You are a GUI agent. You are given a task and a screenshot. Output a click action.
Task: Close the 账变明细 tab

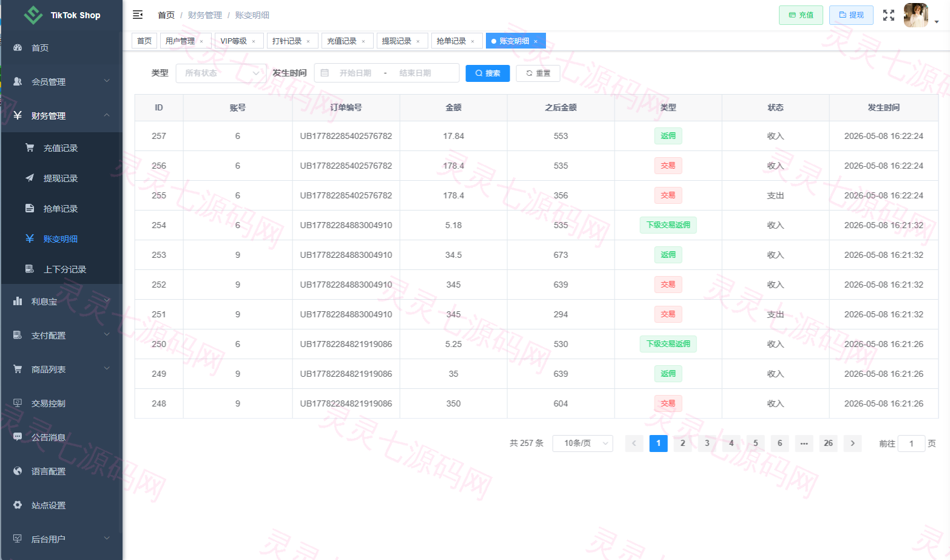coord(536,42)
